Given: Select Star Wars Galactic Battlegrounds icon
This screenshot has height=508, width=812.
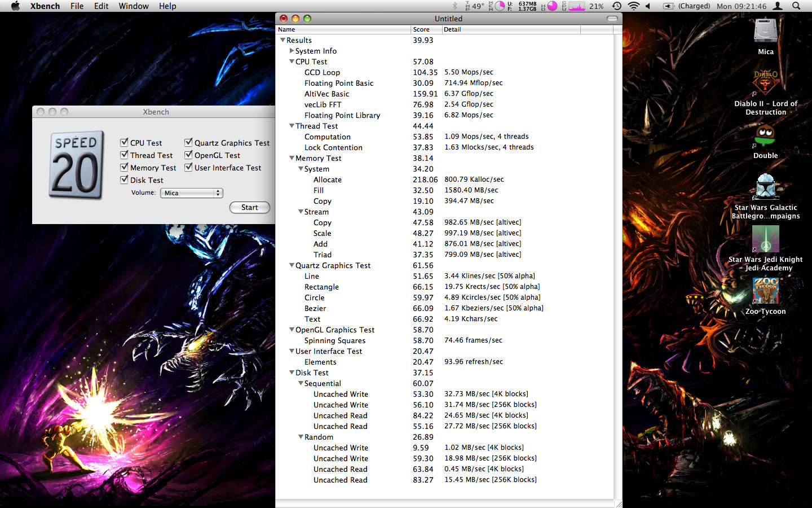Looking at the screenshot, I should point(766,187).
